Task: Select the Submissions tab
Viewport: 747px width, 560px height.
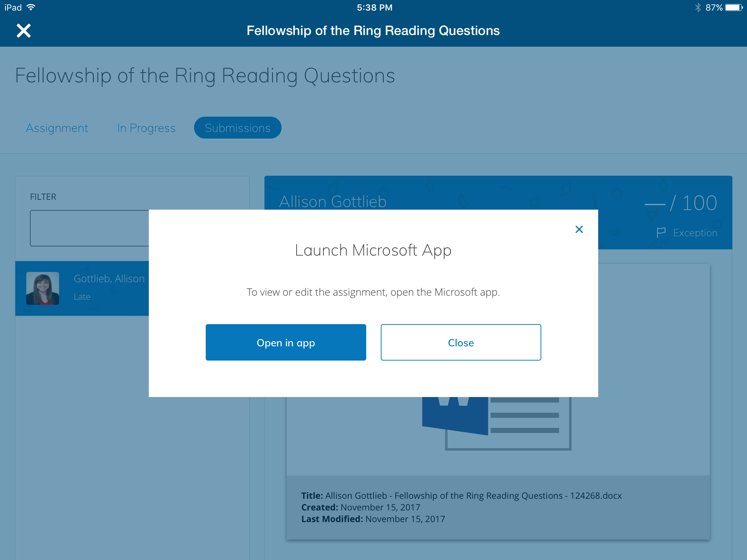Action: coord(237,128)
